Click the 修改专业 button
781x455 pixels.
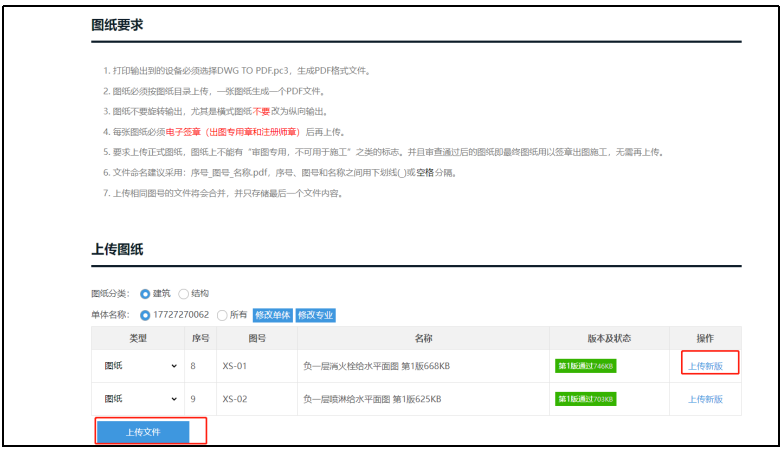(x=315, y=315)
